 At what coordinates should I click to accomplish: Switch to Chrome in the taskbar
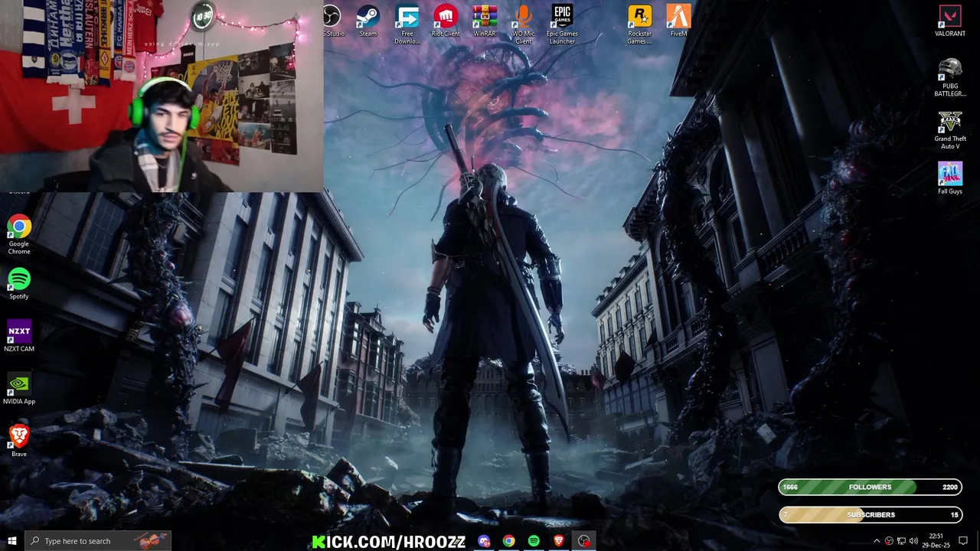[x=509, y=541]
